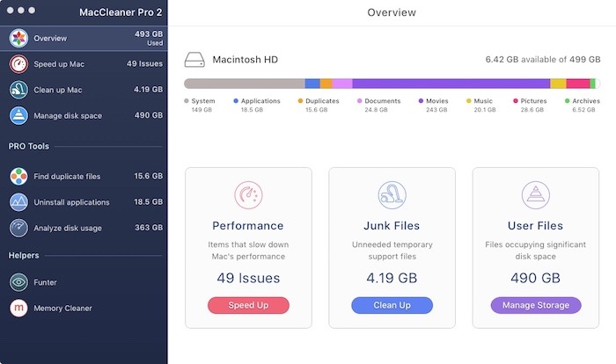Click the 'Helpers' section header

click(24, 256)
